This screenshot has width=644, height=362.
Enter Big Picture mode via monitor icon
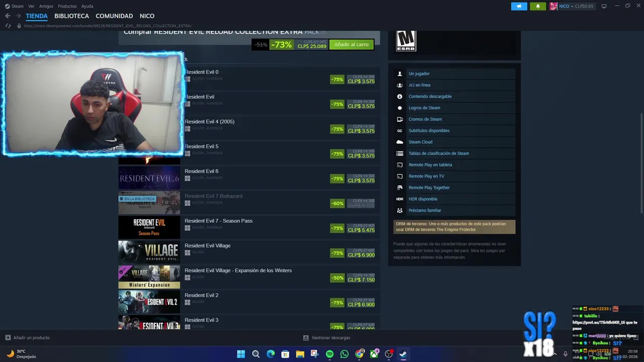pos(604,6)
